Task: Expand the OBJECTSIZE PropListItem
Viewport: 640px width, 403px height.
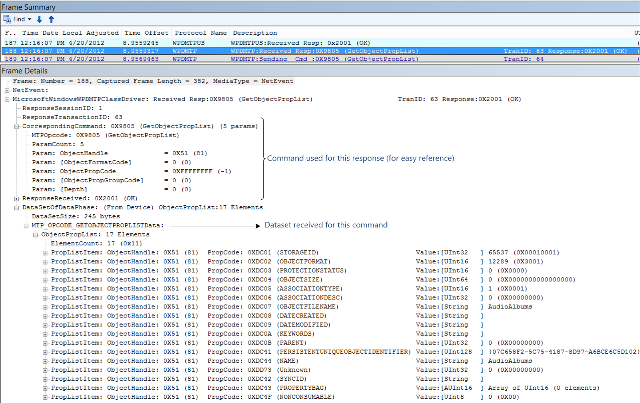Action: pos(45,280)
